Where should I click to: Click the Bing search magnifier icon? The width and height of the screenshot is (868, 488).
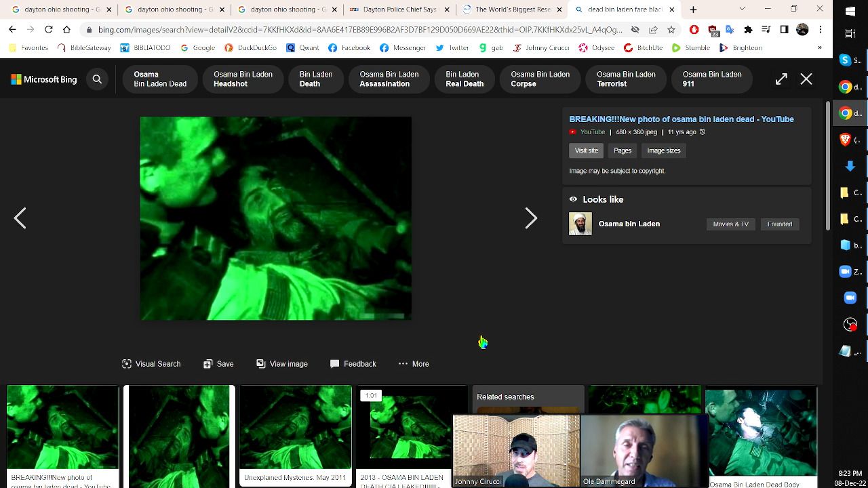point(97,79)
